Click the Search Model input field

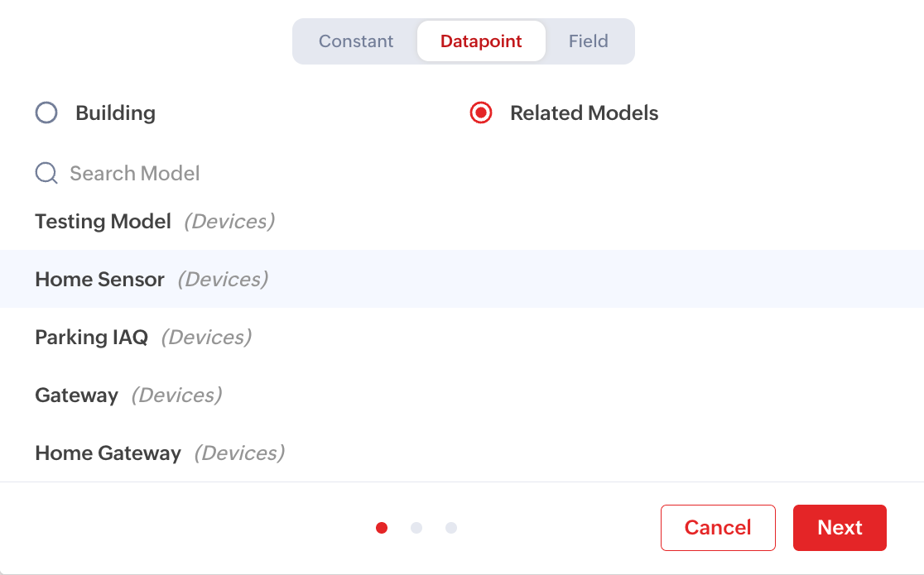(x=248, y=173)
